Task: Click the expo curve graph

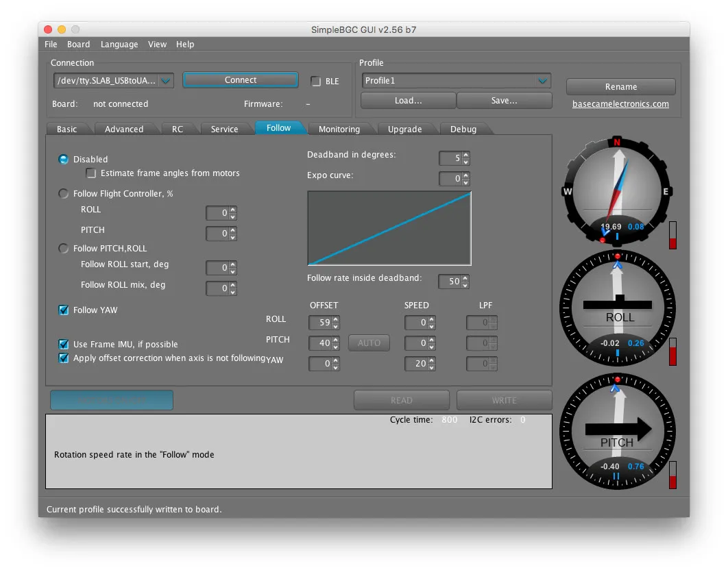Action: pyautogui.click(x=389, y=228)
